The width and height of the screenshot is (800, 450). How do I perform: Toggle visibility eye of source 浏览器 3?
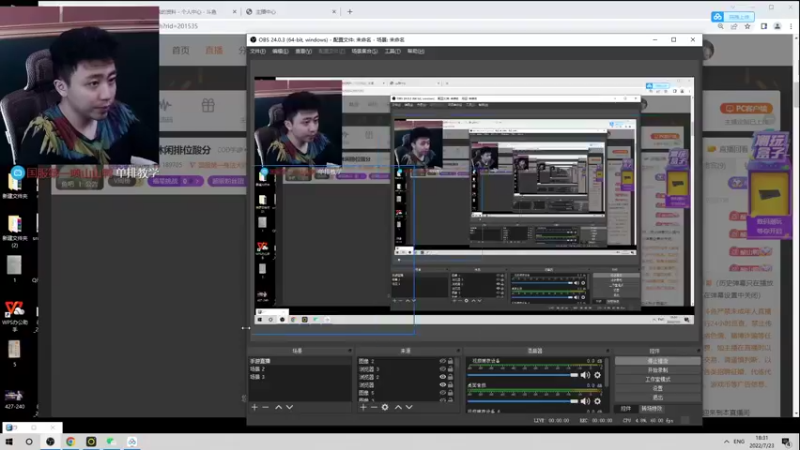tap(442, 369)
